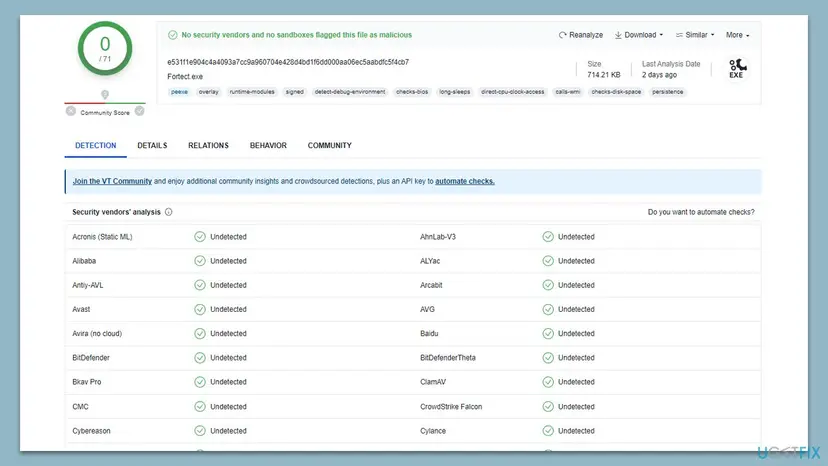
Task: Click the Acronis (Static ML) vendor name
Action: point(102,237)
